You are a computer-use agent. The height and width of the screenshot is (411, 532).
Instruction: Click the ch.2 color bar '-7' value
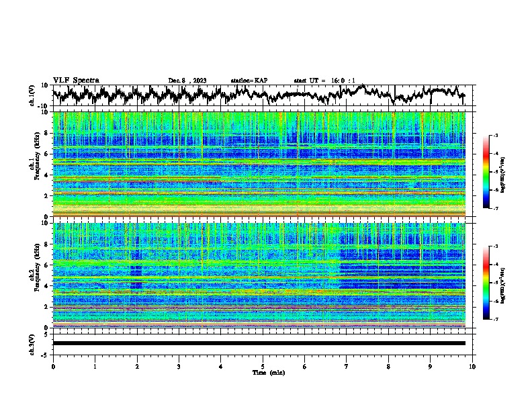pos(495,319)
